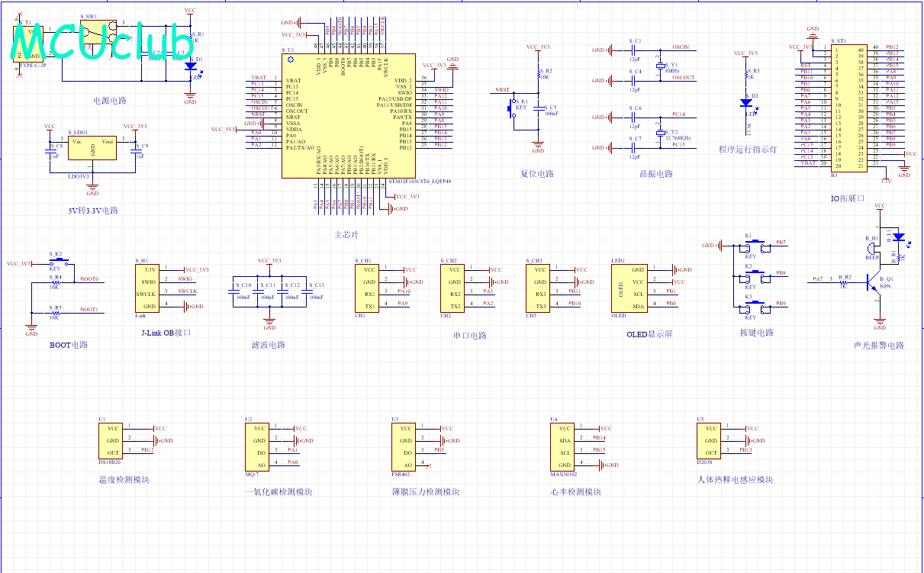Click the S_D2 LED diode symbol

[747, 102]
